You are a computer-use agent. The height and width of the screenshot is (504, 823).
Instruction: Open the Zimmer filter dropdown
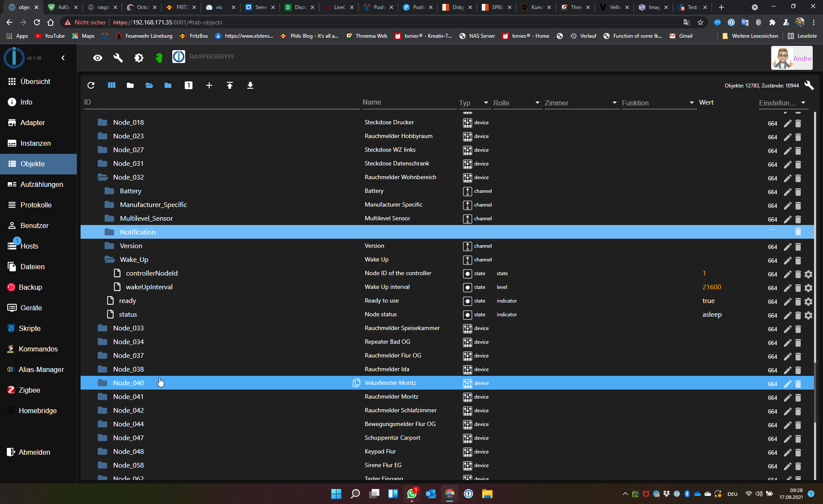[614, 102]
